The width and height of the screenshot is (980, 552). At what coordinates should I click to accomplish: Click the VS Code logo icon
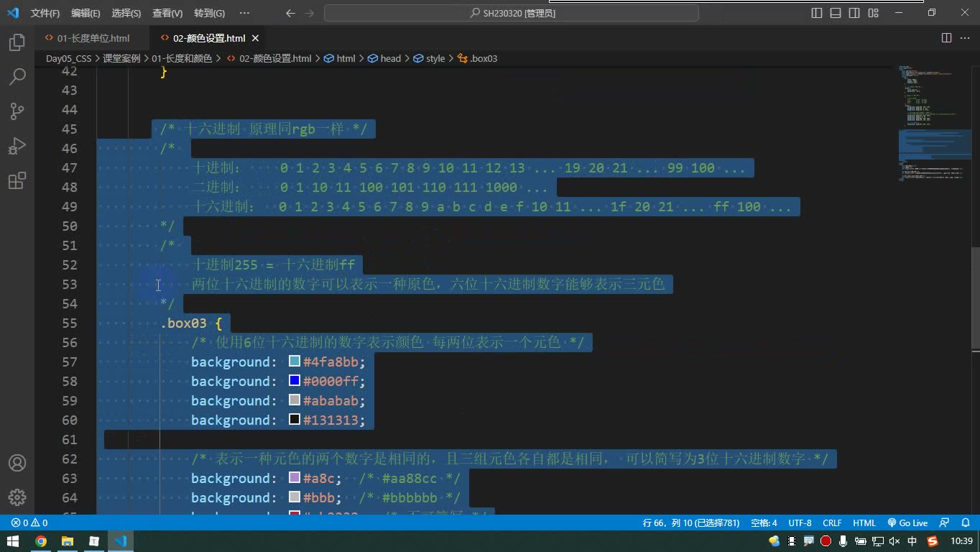pyautogui.click(x=13, y=13)
